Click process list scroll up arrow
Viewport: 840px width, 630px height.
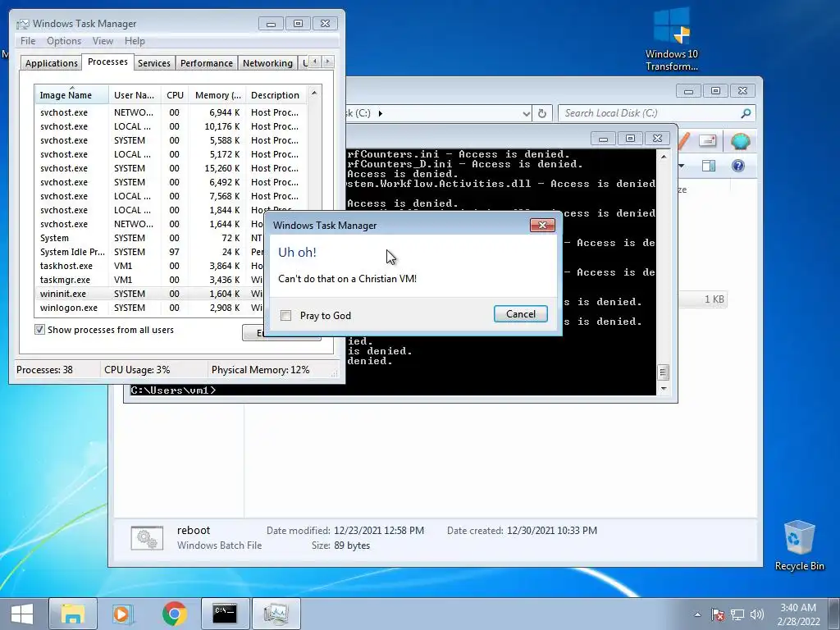point(314,93)
